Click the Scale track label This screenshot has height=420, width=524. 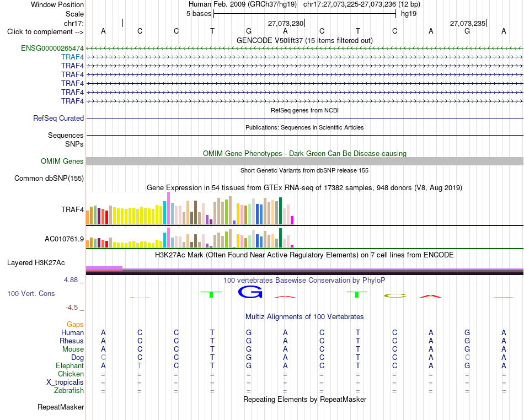(74, 14)
